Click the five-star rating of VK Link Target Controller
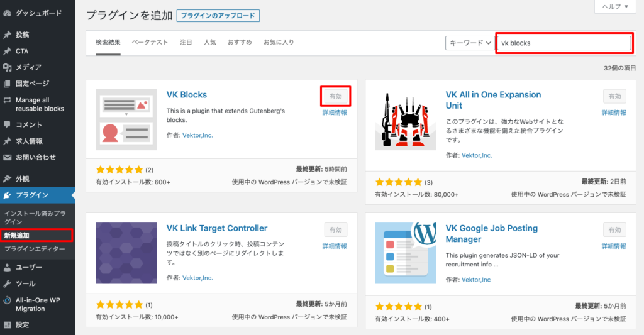 [x=119, y=305]
